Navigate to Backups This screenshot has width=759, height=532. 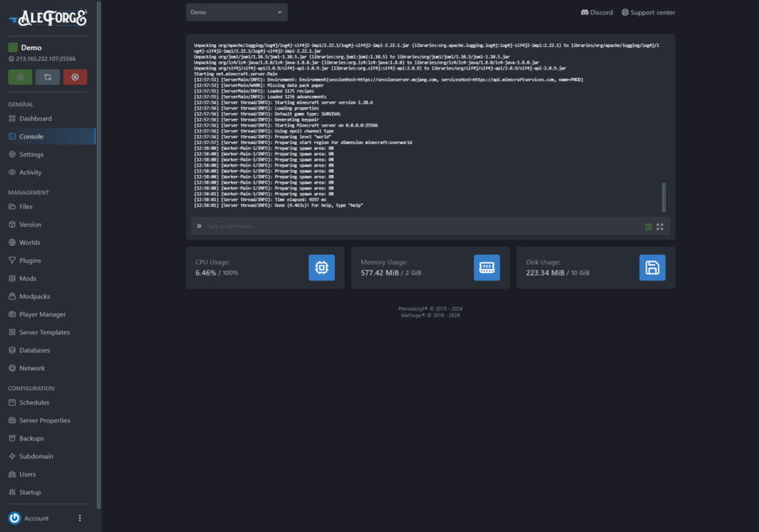[31, 438]
